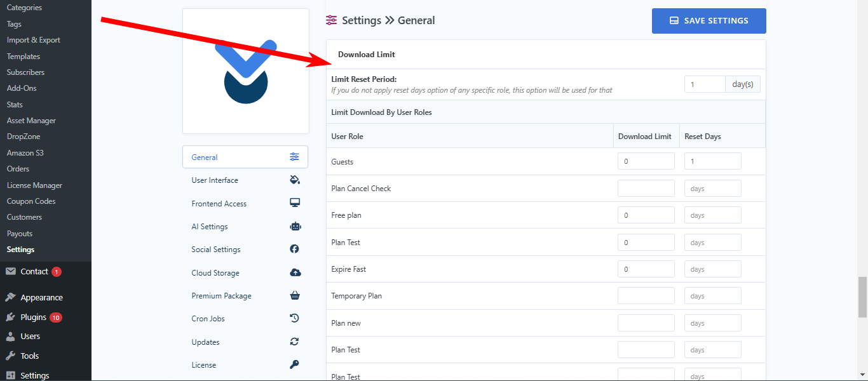Open Cron Jobs settings
Image resolution: width=868 pixels, height=381 pixels.
coord(245,319)
